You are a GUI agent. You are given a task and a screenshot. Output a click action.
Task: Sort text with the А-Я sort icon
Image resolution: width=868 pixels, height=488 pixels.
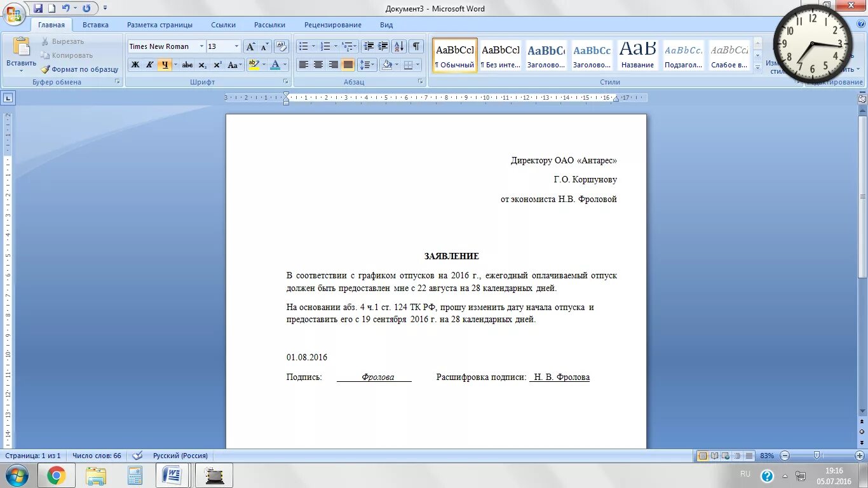399,46
